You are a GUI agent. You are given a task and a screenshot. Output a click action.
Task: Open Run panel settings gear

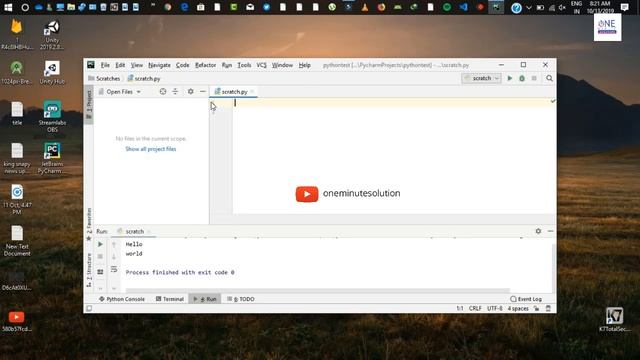tap(538, 231)
